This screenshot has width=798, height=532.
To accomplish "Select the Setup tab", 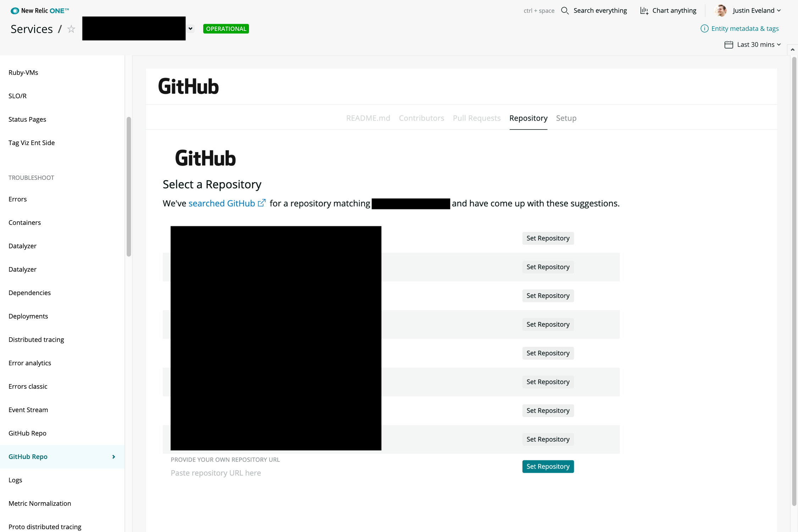I will pyautogui.click(x=566, y=117).
